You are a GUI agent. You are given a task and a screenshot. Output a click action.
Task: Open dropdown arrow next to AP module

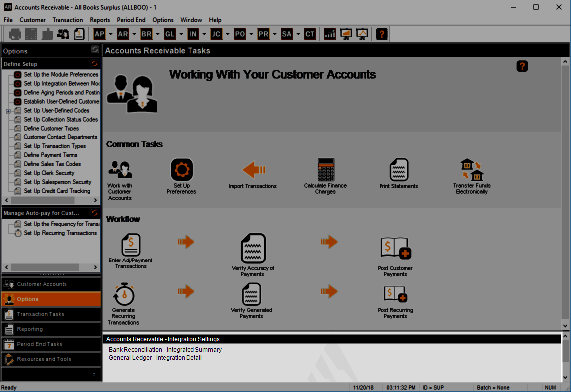pos(111,34)
